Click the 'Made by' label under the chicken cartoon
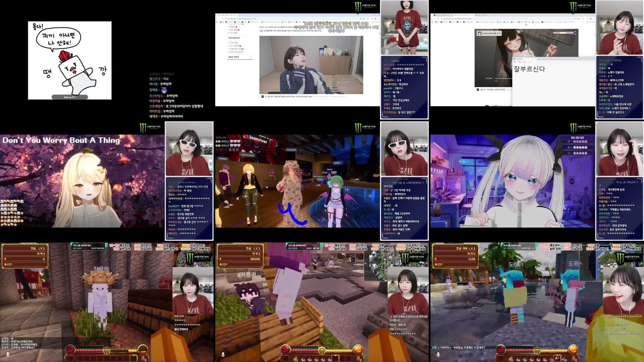 point(70,97)
